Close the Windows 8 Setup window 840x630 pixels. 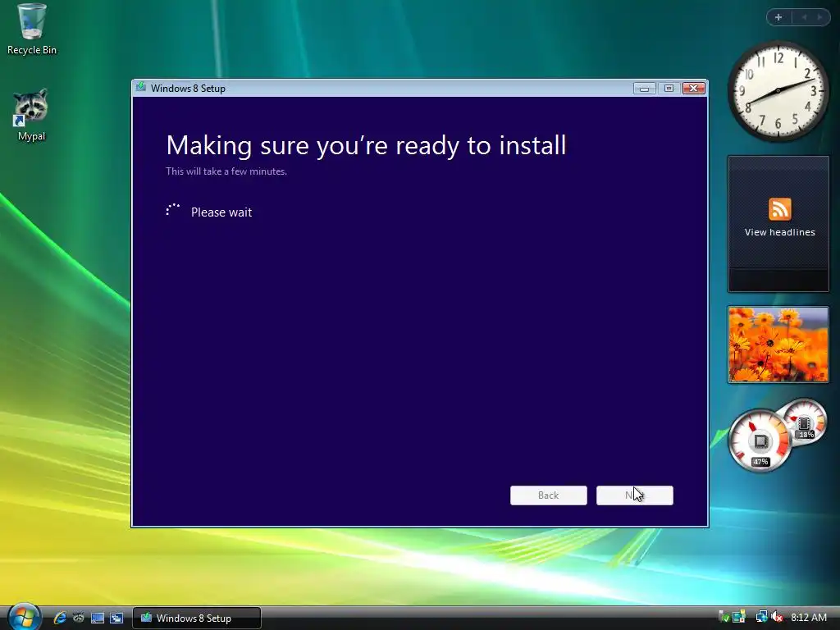pyautogui.click(x=694, y=89)
